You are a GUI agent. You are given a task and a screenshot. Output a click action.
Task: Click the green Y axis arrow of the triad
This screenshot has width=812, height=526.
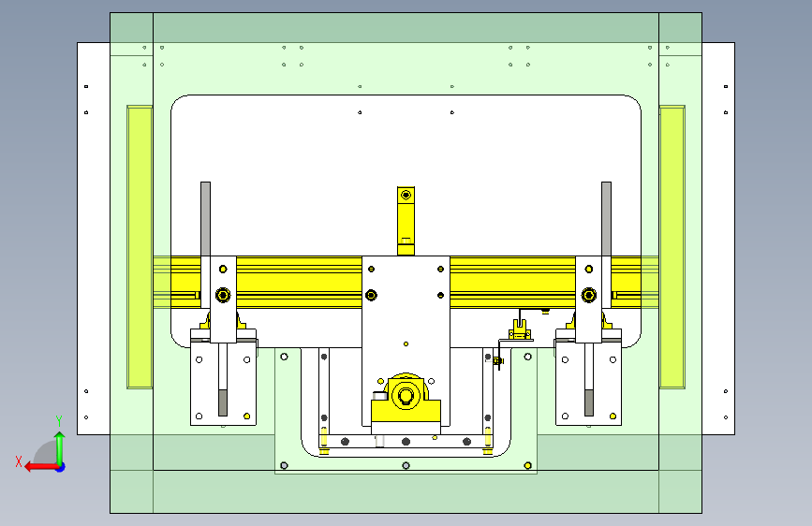(x=60, y=448)
